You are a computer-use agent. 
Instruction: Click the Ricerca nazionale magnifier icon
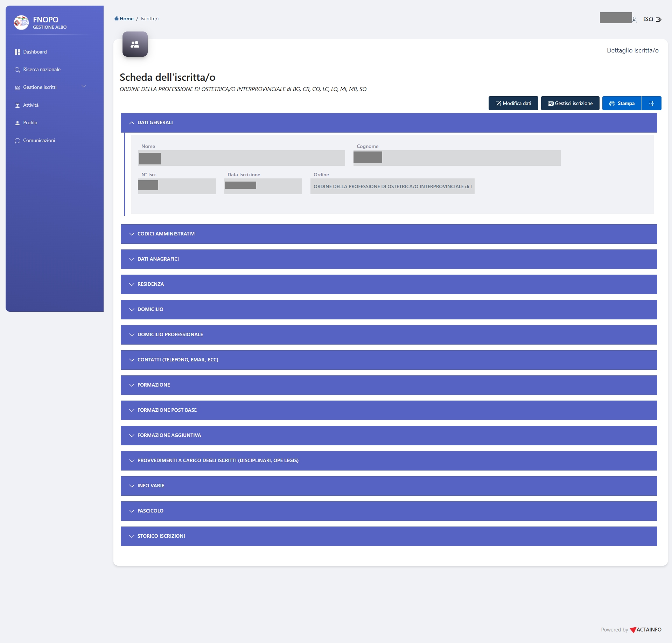click(17, 70)
